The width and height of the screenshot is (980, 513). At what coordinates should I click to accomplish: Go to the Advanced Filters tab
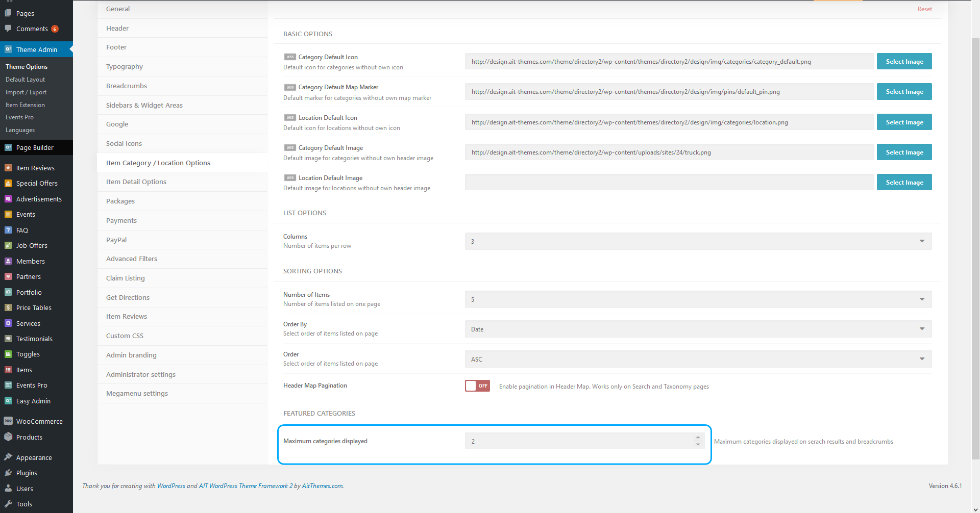coord(182,259)
